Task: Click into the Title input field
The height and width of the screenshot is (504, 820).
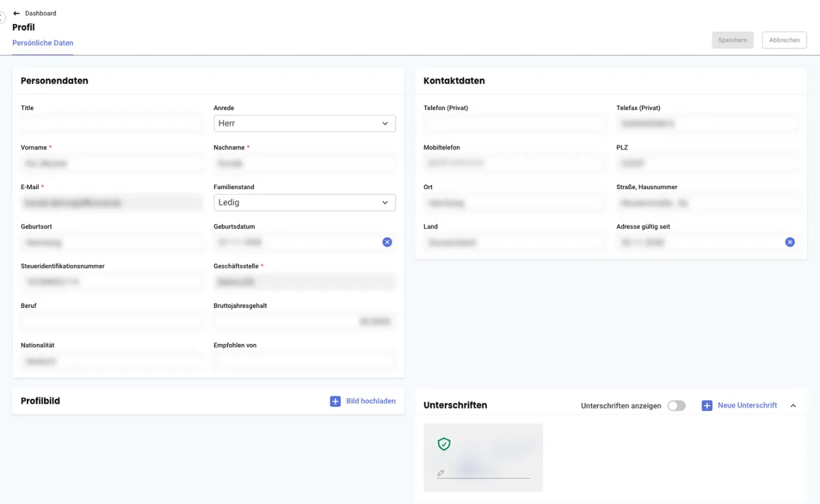Action: 112,124
